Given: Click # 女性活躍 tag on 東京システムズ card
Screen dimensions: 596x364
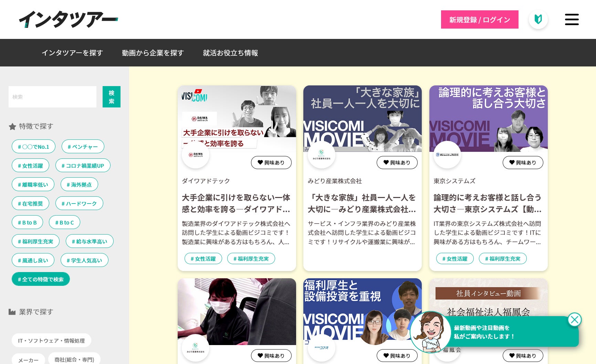Looking at the screenshot, I should (x=455, y=259).
